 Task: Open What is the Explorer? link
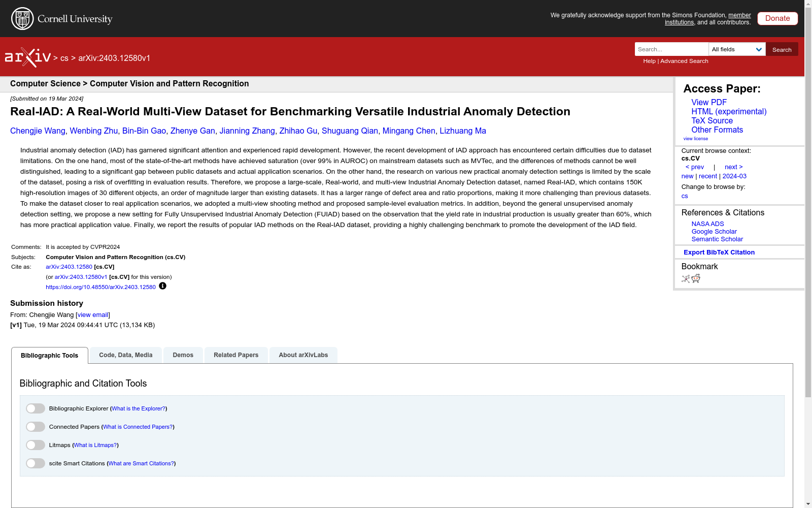[139, 408]
